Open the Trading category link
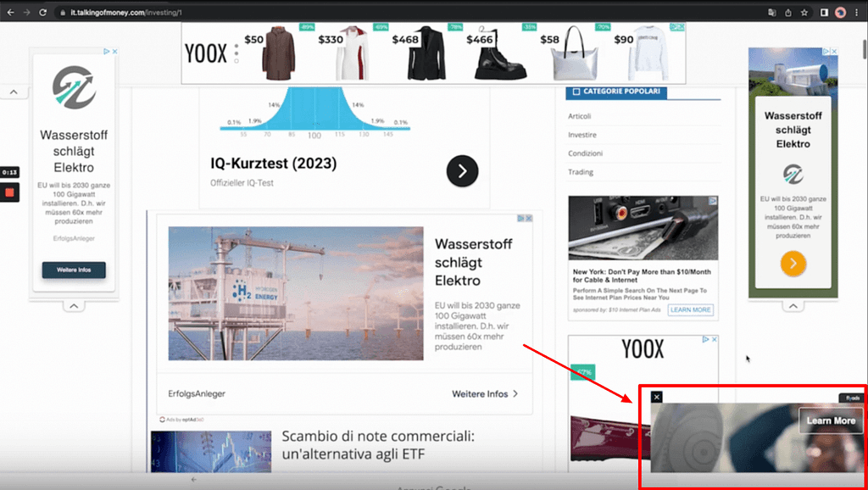Image resolution: width=868 pixels, height=490 pixels. pos(581,172)
